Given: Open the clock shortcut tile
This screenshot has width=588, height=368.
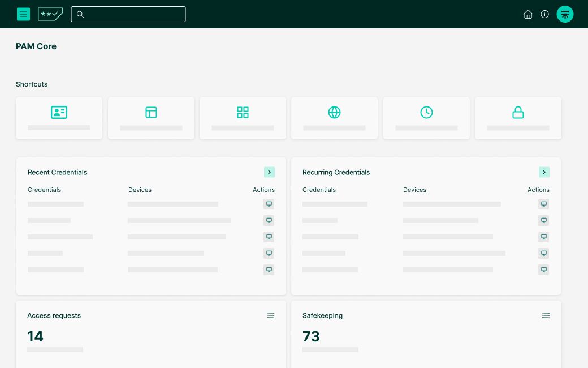Looking at the screenshot, I should [x=426, y=118].
